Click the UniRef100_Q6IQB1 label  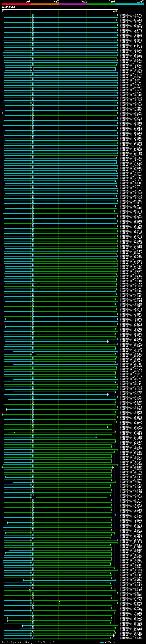point(131,95)
